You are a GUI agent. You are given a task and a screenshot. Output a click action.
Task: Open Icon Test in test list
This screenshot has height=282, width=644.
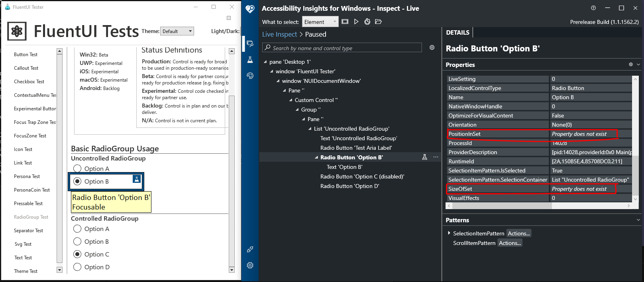click(x=23, y=149)
